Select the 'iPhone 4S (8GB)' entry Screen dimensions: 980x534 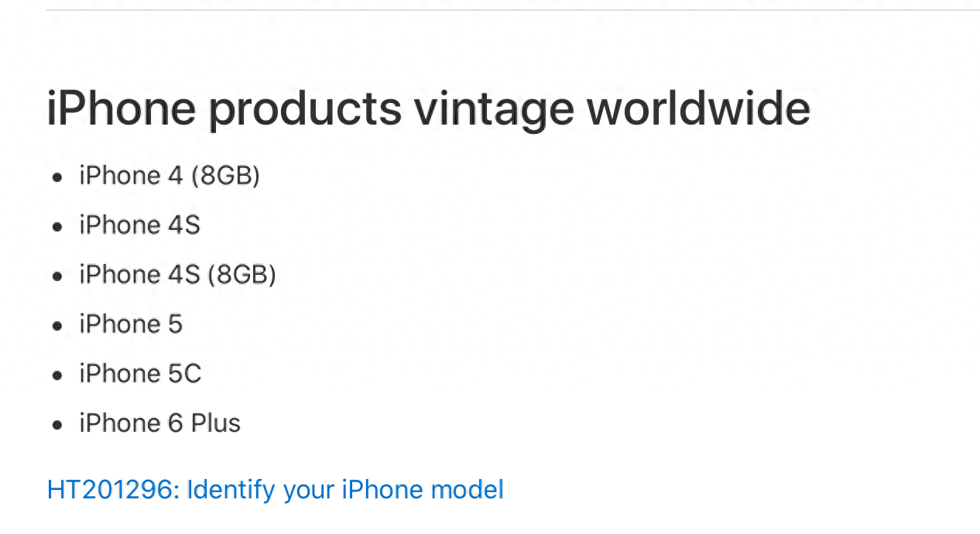pyautogui.click(x=177, y=275)
